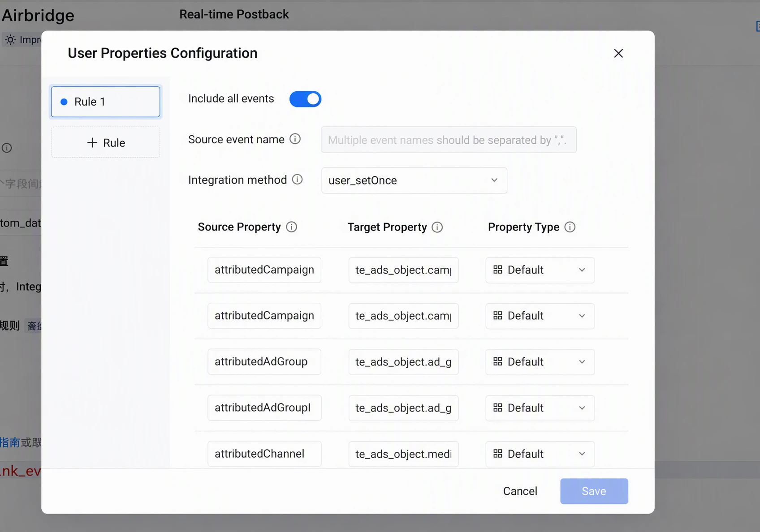This screenshot has height=532, width=760.
Task: Click the grid icon in attributedChannel's Default dropdown
Action: tap(497, 454)
